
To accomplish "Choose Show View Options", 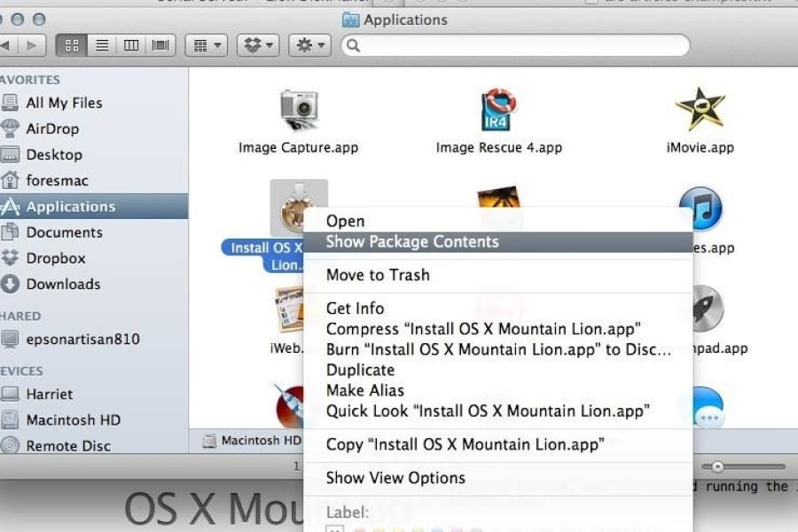I will 497,478.
